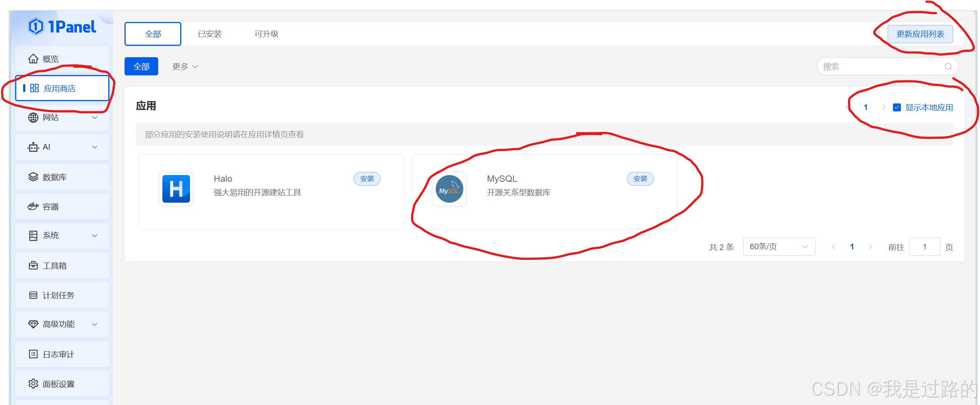Click page 1 in the bottom pager
Viewport: 980px width, 405px height.
coord(852,247)
